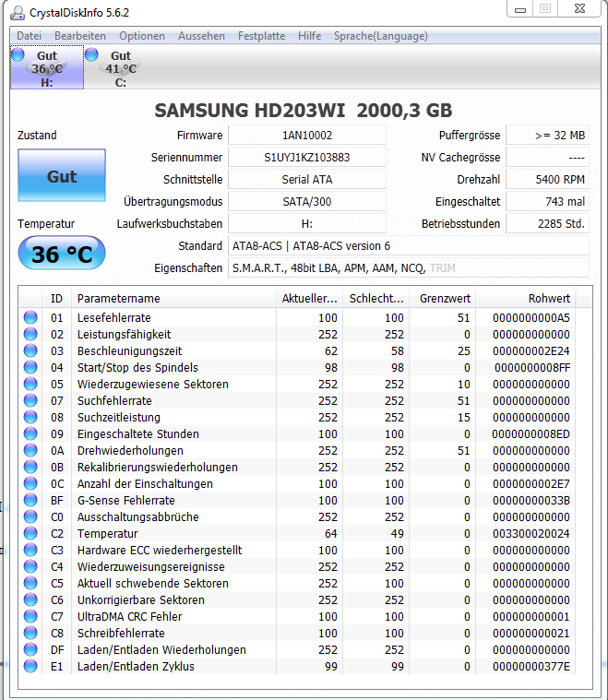Minimize the CrystalDiskInfo window
The image size is (608, 700).
[520, 9]
